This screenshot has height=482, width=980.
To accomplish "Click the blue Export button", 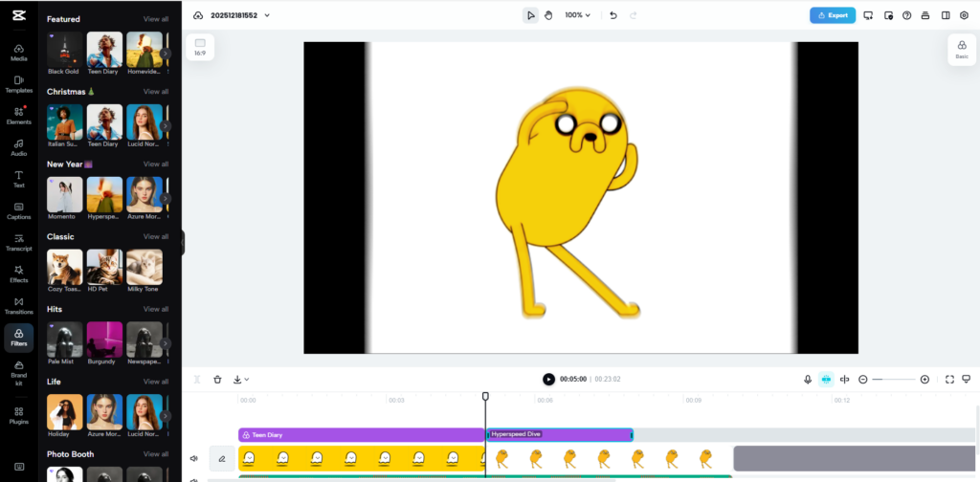I will pyautogui.click(x=832, y=15).
